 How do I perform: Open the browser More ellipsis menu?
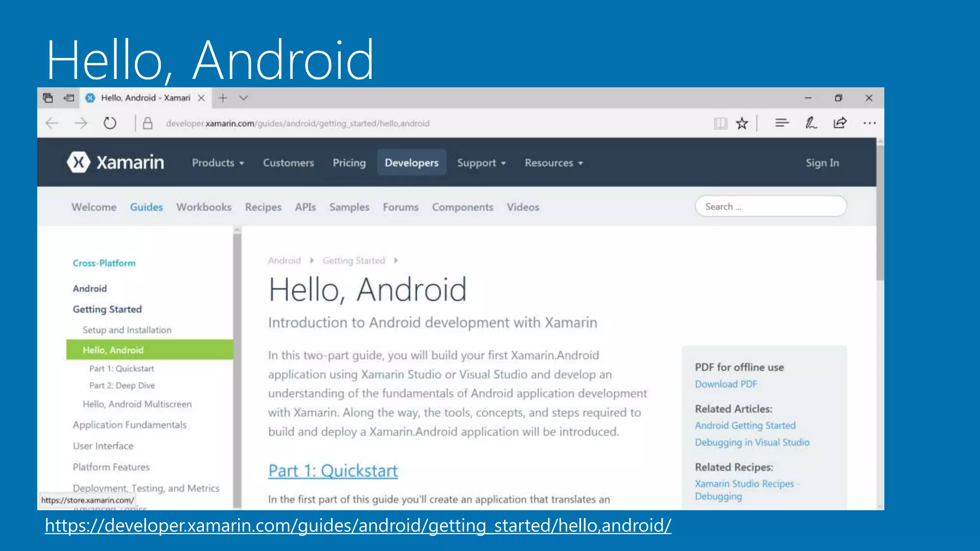(869, 123)
